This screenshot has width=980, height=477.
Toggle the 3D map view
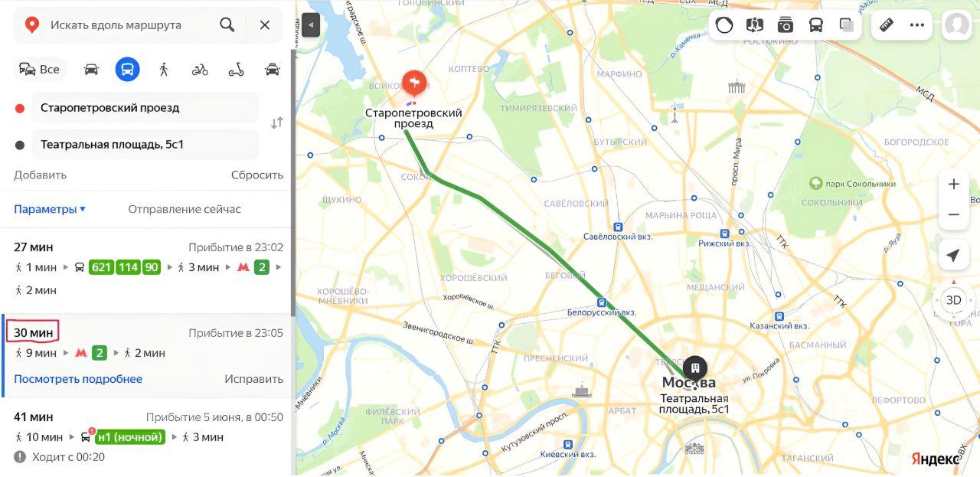click(x=953, y=300)
